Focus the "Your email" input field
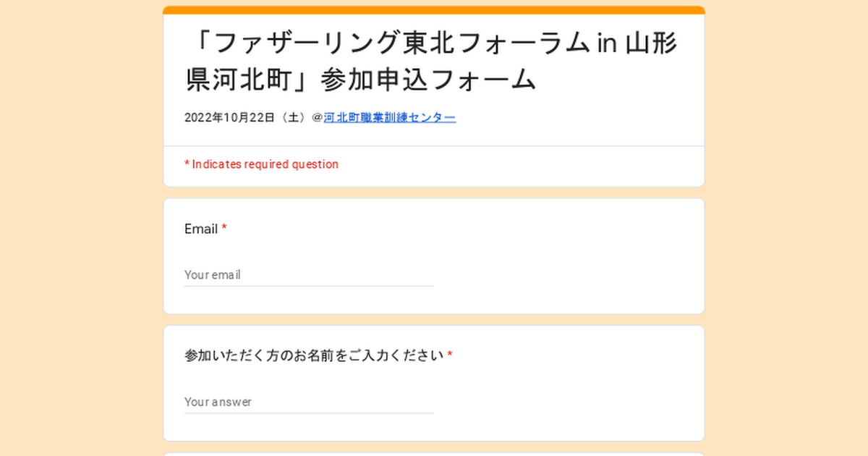Image resolution: width=868 pixels, height=456 pixels. click(309, 275)
